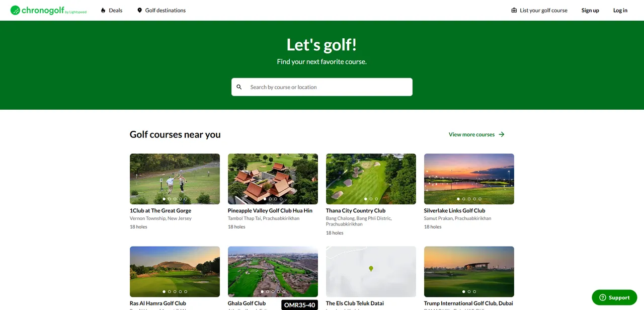Viewport: 644px width, 310px height.
Task: Click Thana City Country Club title
Action: click(x=356, y=210)
